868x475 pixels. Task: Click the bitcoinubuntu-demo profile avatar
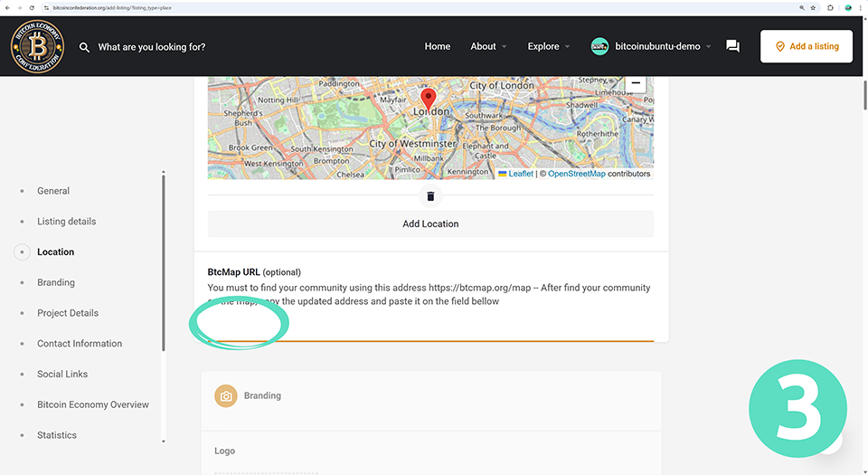[599, 46]
